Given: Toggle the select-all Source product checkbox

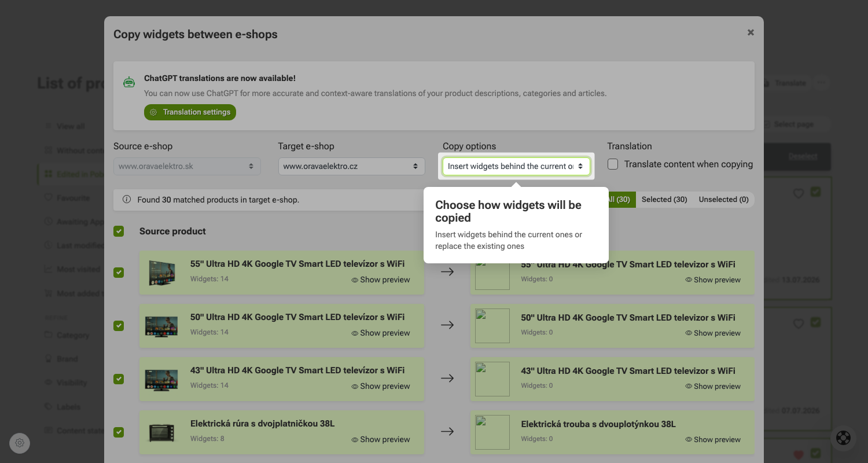Looking at the screenshot, I should coord(119,231).
